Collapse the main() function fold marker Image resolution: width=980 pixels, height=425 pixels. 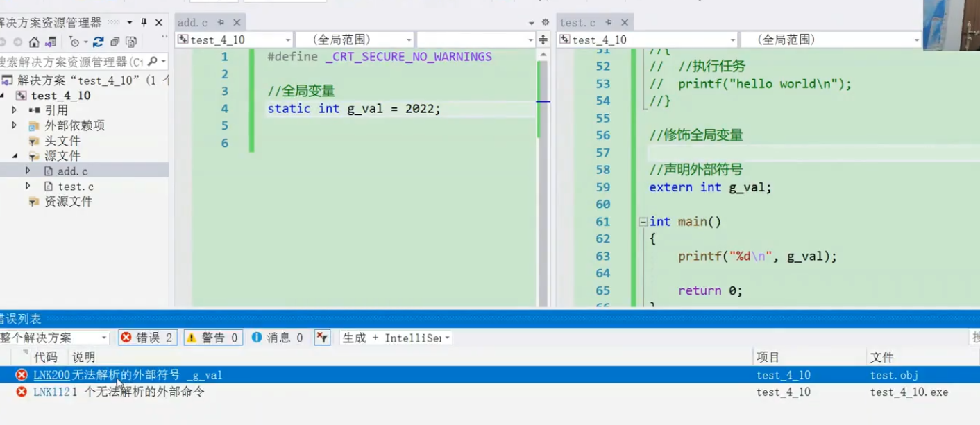pos(643,222)
